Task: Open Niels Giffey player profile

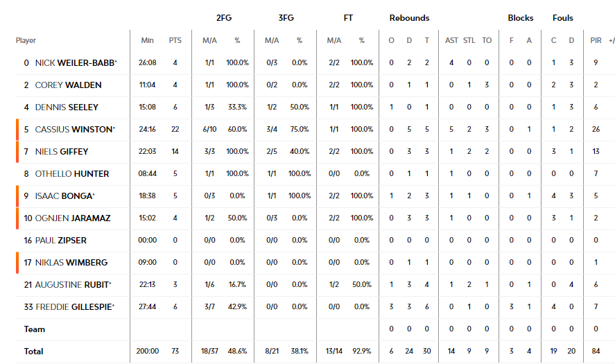Action: [62, 152]
